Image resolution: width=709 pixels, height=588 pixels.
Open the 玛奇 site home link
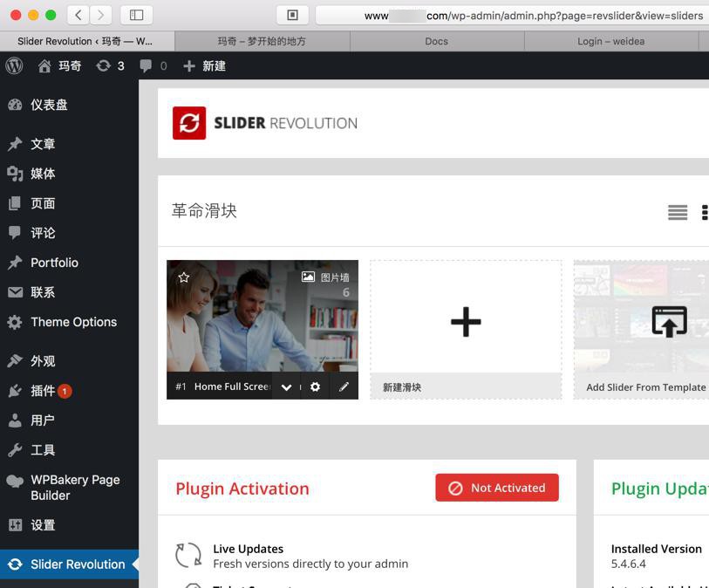point(59,66)
